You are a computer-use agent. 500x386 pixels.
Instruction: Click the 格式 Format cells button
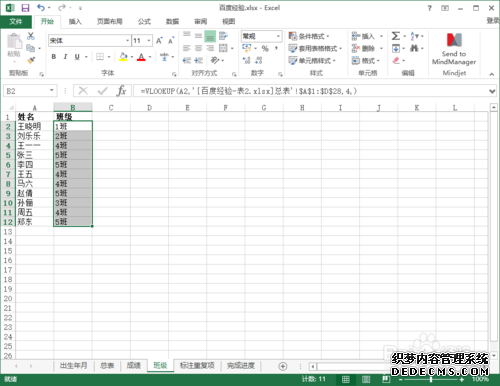[366, 60]
